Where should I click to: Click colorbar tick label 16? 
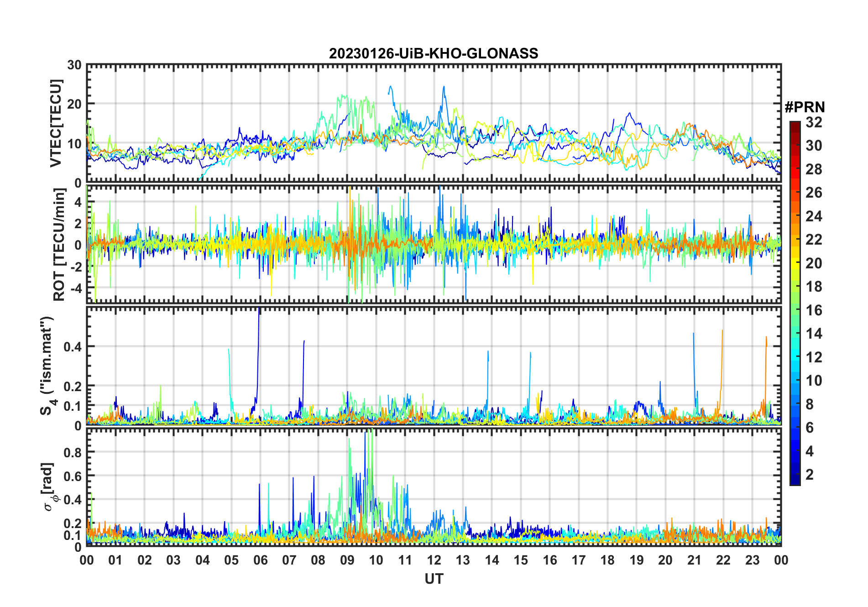[814, 310]
